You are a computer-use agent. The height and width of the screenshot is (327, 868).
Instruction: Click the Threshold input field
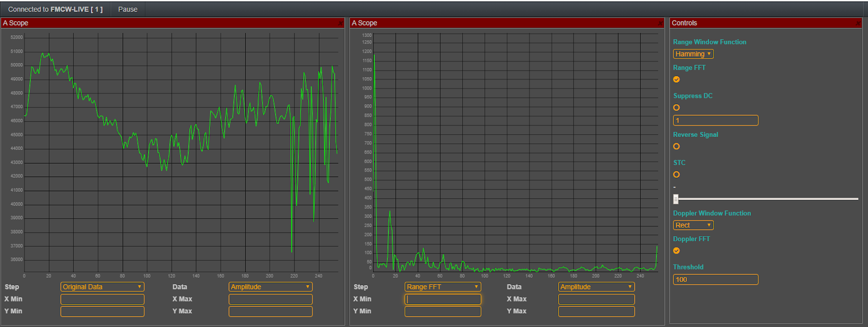pos(716,279)
